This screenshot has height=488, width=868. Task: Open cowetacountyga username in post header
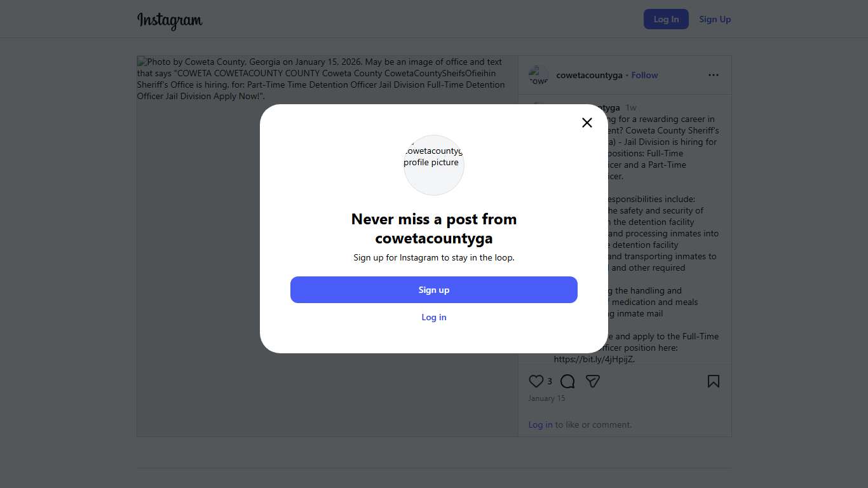(589, 75)
